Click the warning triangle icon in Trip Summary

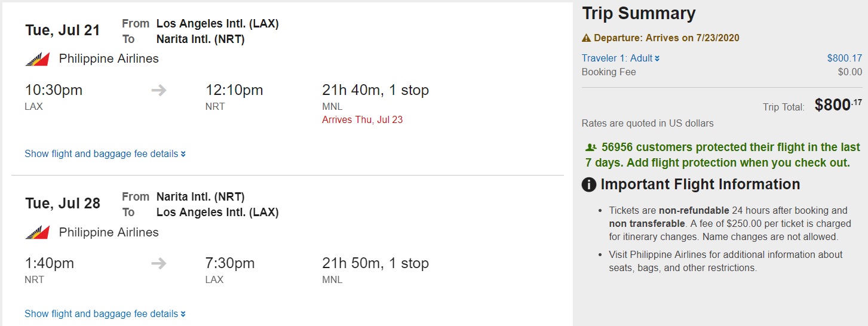pyautogui.click(x=587, y=38)
